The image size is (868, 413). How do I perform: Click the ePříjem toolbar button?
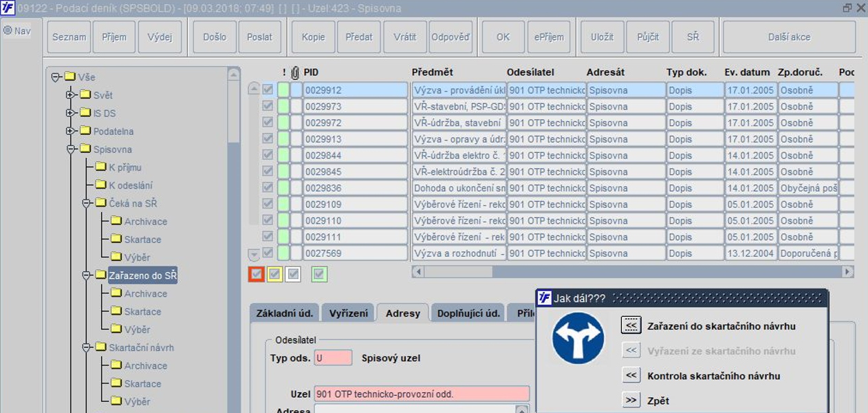click(x=549, y=37)
